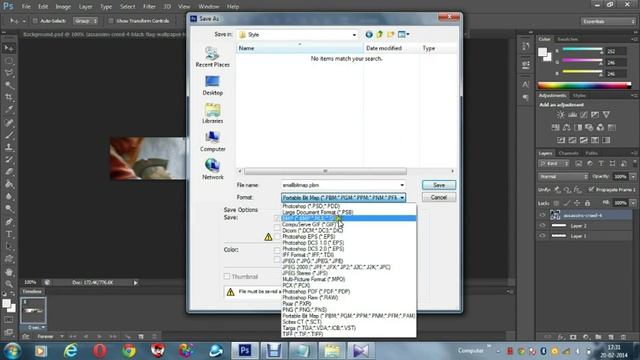Add Color Balance adjustment

[x=567, y=128]
